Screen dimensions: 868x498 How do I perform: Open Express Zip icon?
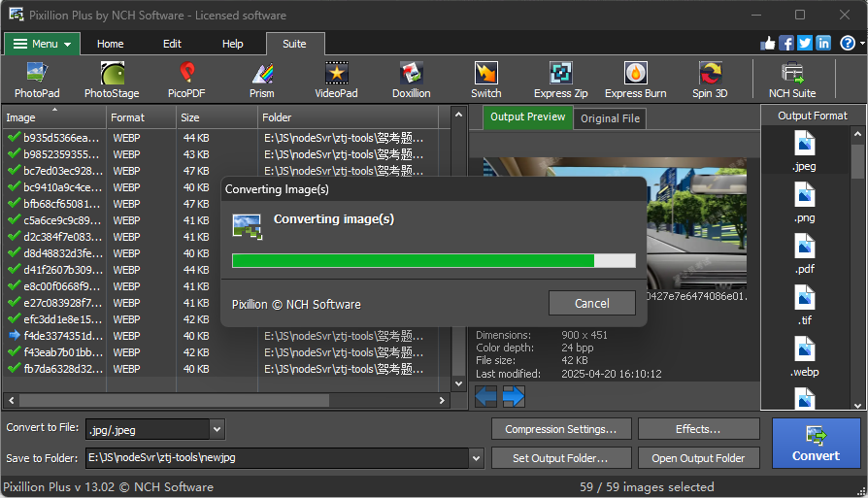pyautogui.click(x=561, y=81)
